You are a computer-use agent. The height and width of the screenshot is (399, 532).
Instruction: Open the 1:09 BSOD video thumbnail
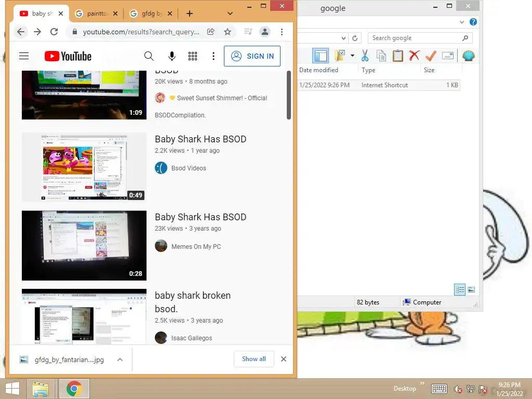coord(84,95)
